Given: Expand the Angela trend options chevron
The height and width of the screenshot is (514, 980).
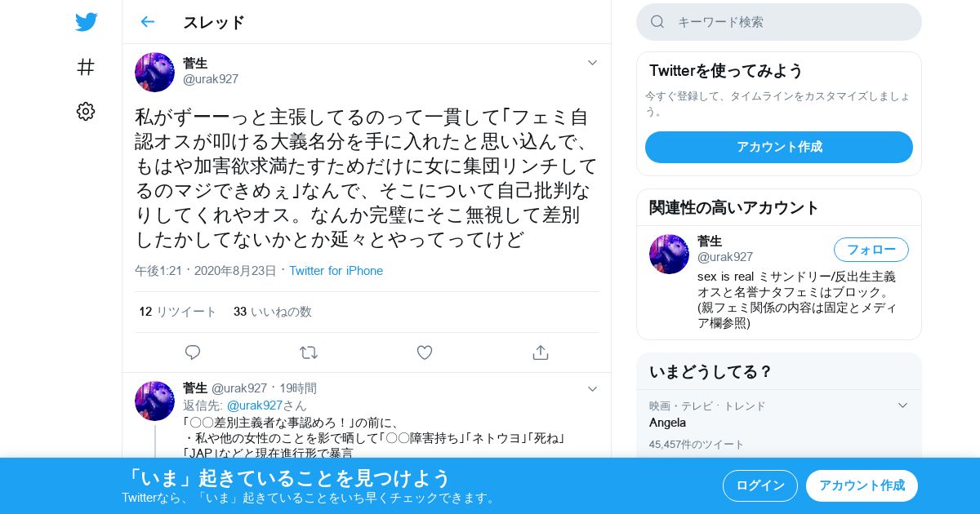Looking at the screenshot, I should click(x=902, y=405).
